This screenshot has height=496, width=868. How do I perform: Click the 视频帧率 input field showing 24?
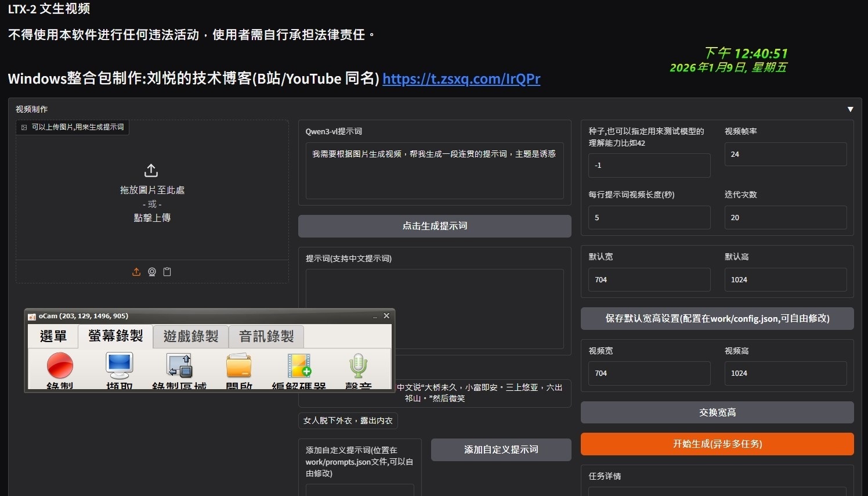tap(785, 154)
